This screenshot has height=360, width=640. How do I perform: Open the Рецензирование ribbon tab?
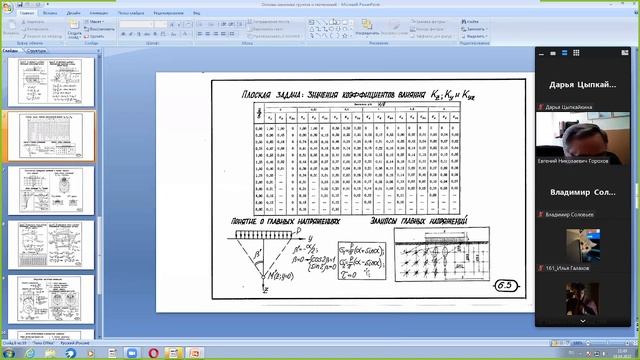pos(169,13)
